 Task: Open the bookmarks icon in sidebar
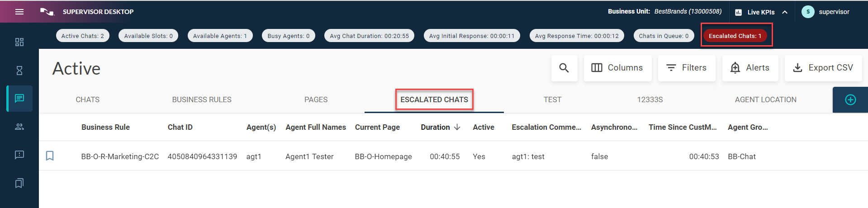[19, 183]
